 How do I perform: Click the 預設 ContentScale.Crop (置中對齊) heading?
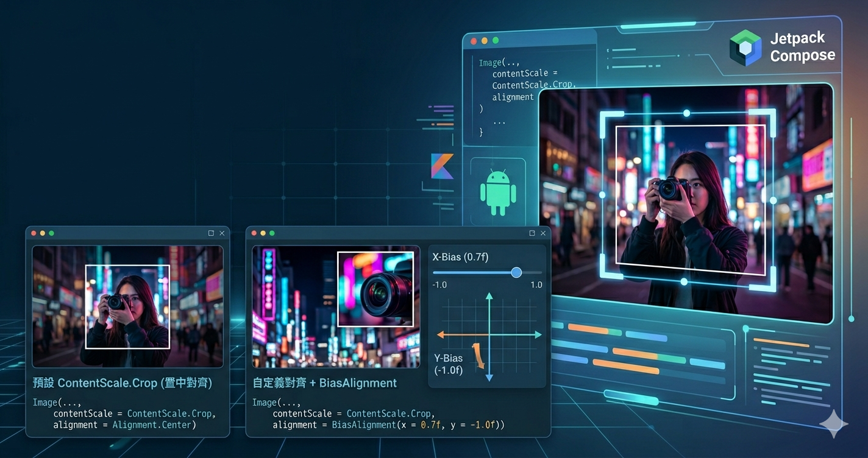click(122, 383)
